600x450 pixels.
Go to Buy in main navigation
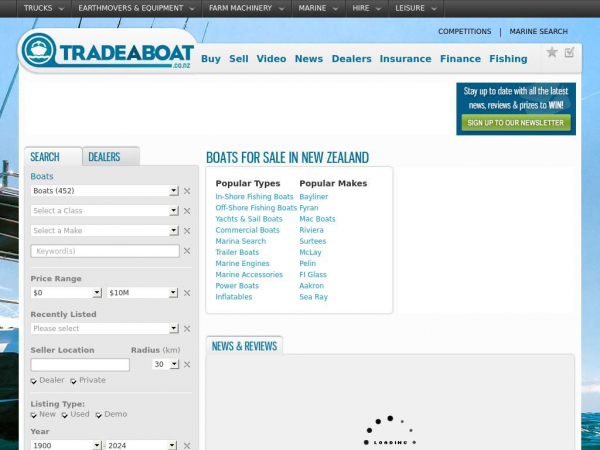211,59
